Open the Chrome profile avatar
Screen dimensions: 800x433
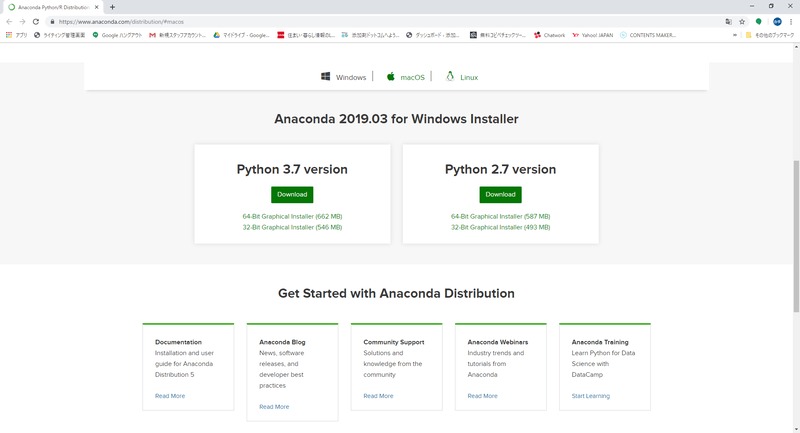coord(777,21)
